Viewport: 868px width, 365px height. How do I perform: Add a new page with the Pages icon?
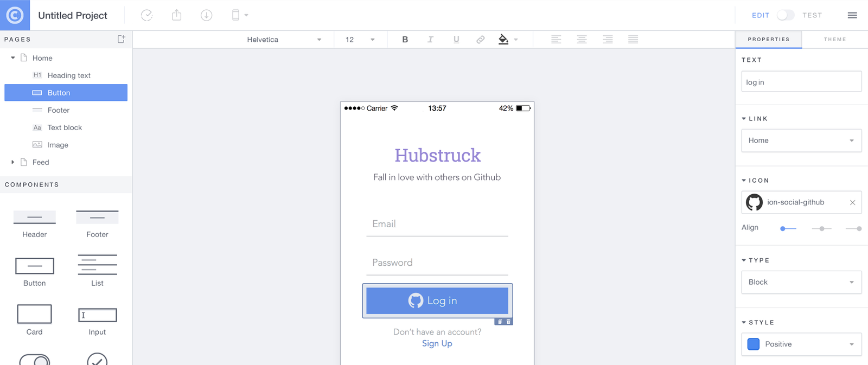[x=122, y=39]
